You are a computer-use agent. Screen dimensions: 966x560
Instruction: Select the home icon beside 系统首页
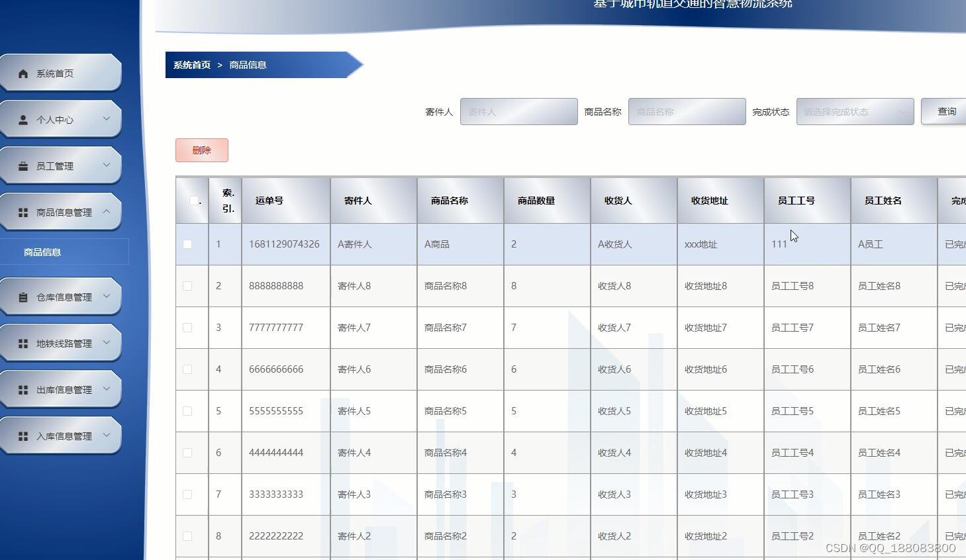click(x=23, y=73)
